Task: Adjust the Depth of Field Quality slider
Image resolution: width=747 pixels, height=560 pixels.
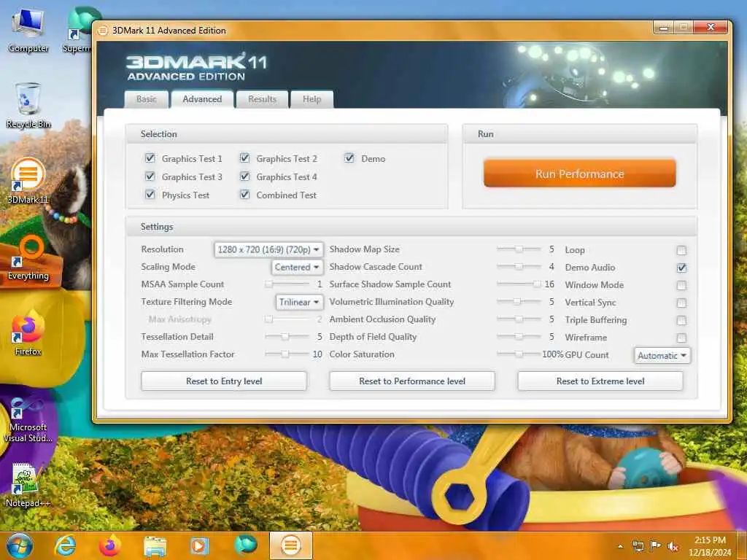Action: pyautogui.click(x=519, y=337)
